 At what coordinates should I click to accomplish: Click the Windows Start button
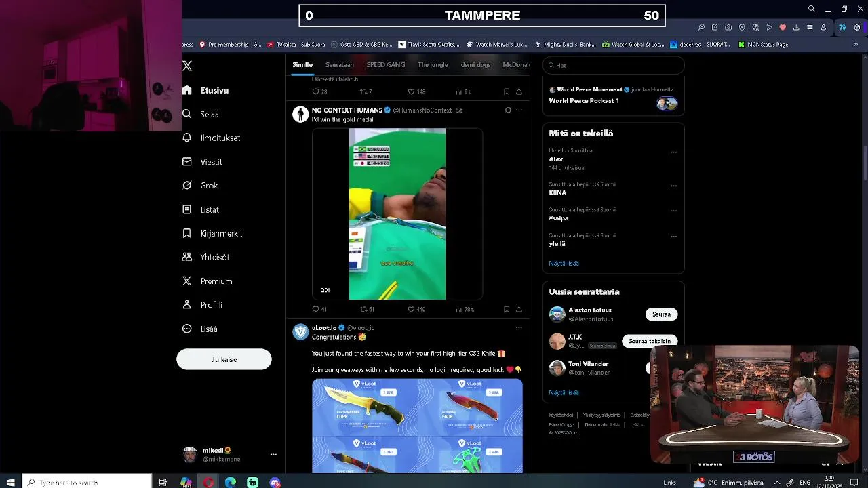point(11,483)
